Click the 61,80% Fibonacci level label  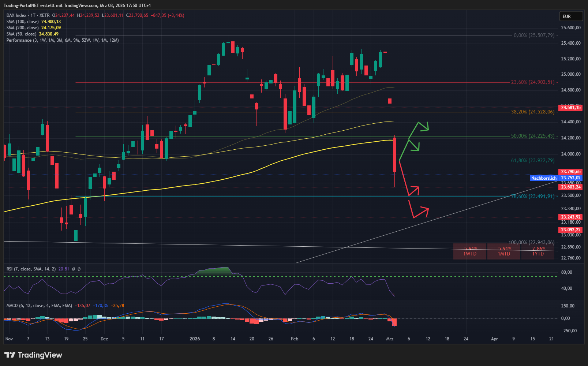click(x=532, y=161)
